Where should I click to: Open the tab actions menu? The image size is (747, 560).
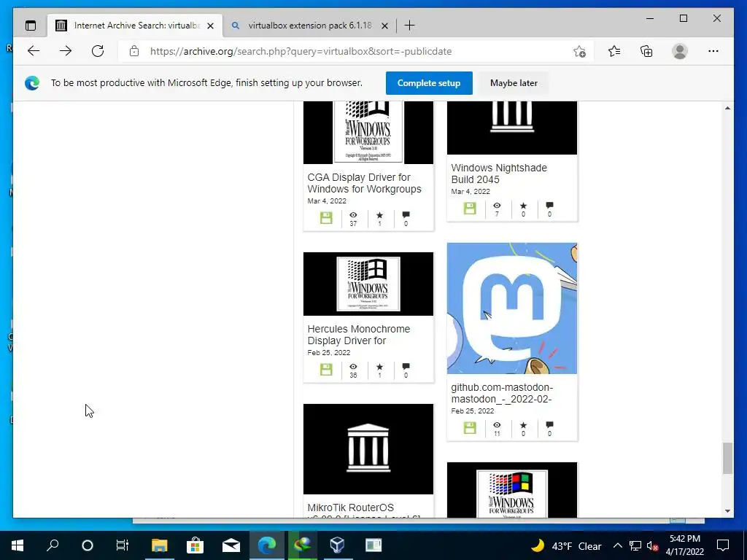pos(31,26)
